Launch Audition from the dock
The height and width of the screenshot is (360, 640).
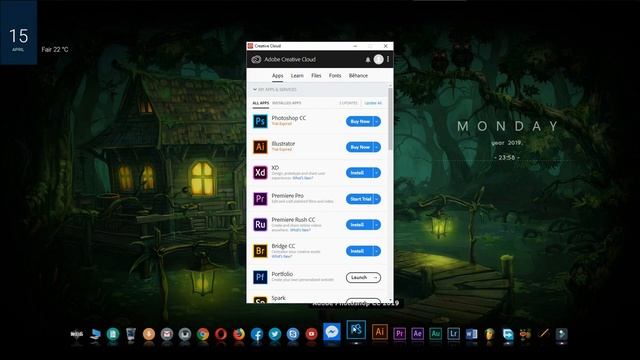click(436, 334)
